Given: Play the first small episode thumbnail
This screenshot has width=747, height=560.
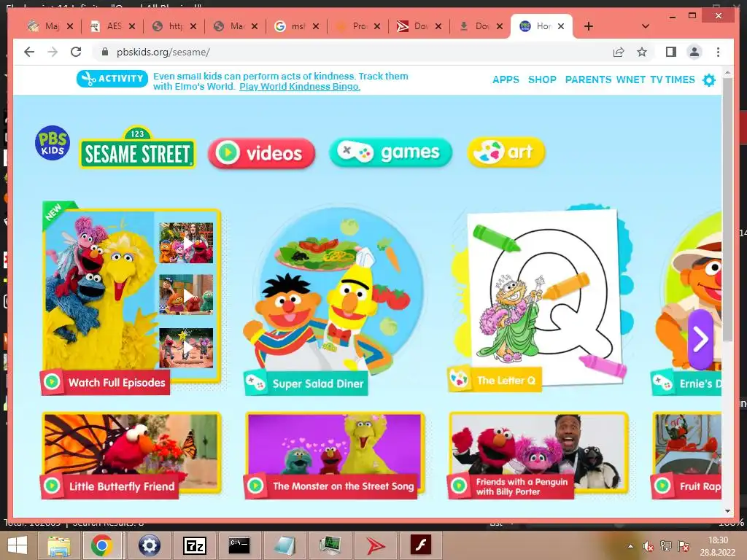Looking at the screenshot, I should pyautogui.click(x=186, y=243).
